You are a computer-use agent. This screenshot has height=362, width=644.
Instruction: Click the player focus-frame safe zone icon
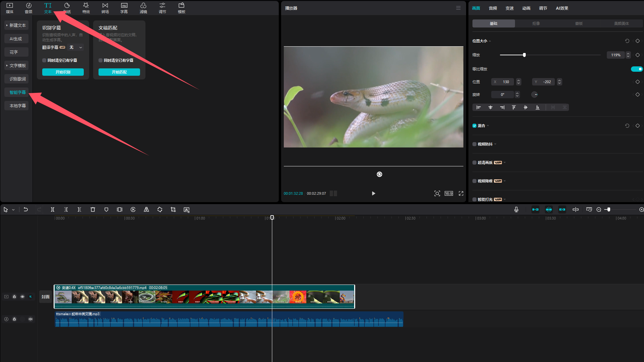point(437,193)
